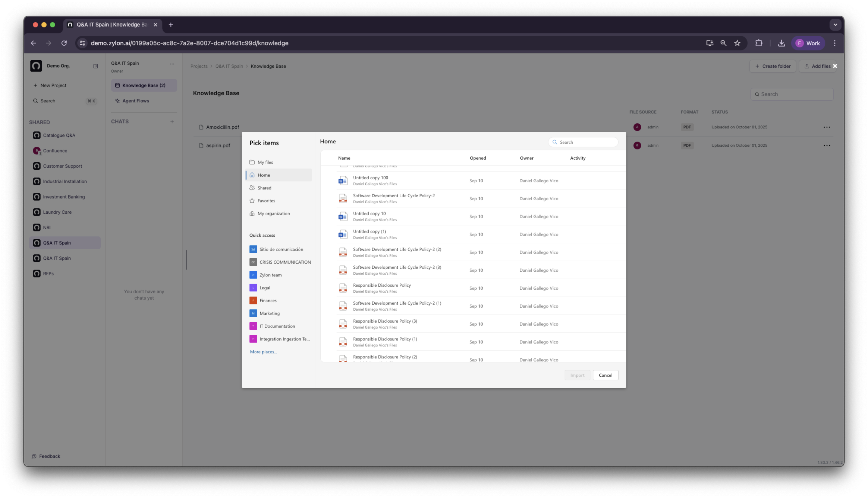Click the Opened column header to sort
Screen dimensions: 868x498
478,158
